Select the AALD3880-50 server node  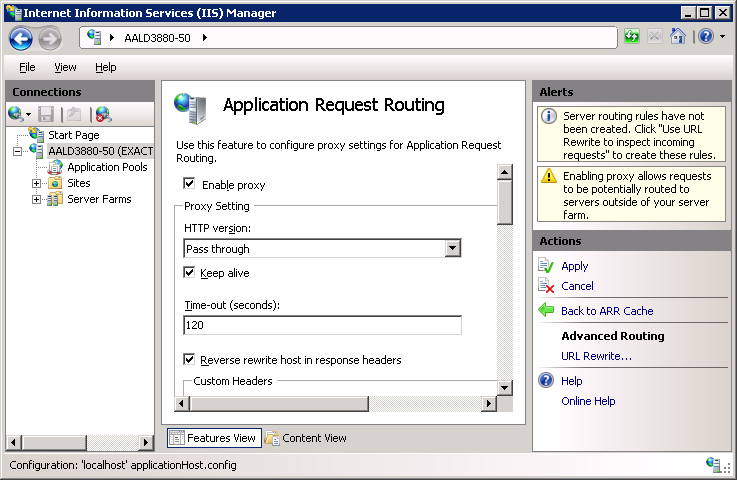tap(100, 151)
